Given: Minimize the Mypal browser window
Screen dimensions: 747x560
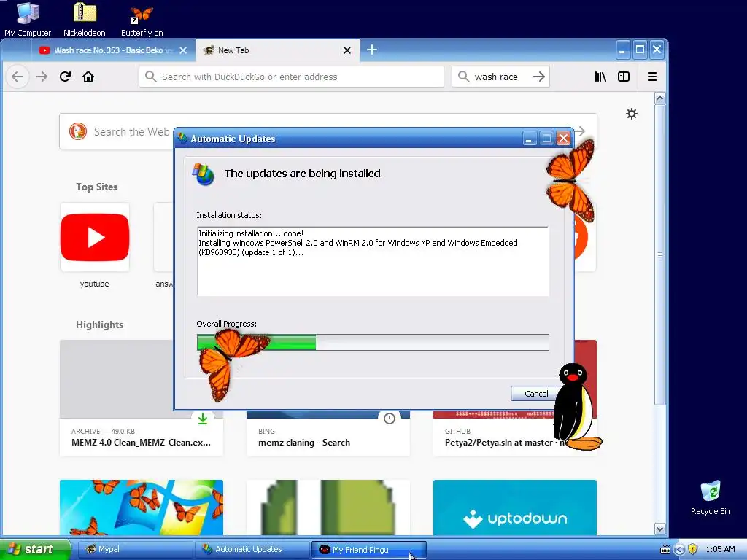Looking at the screenshot, I should pos(622,50).
